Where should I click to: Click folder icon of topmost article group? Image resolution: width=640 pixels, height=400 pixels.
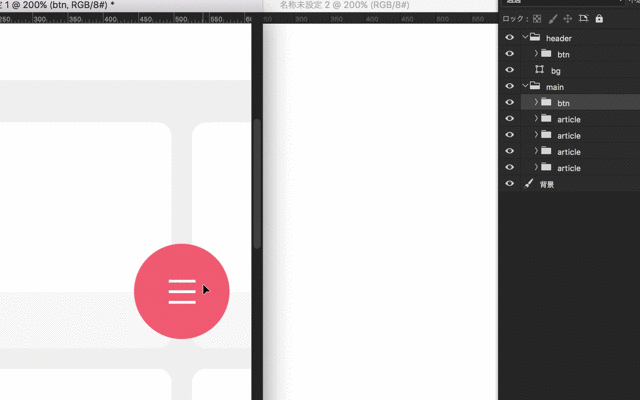[546, 118]
